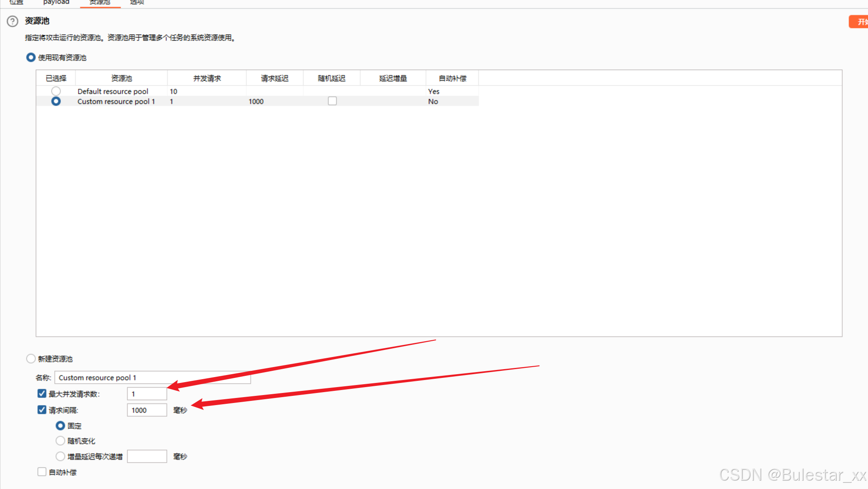Screen dimensions: 868x489
Task: Enable the 自动补偿 checkbox
Action: coord(42,472)
